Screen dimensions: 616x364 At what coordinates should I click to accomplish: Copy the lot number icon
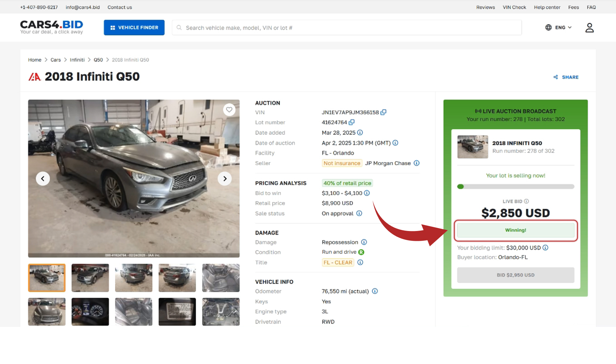pyautogui.click(x=352, y=122)
